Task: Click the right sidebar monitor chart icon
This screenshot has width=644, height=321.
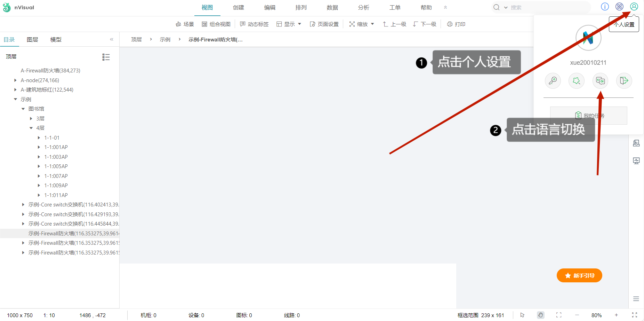Action: tap(636, 161)
